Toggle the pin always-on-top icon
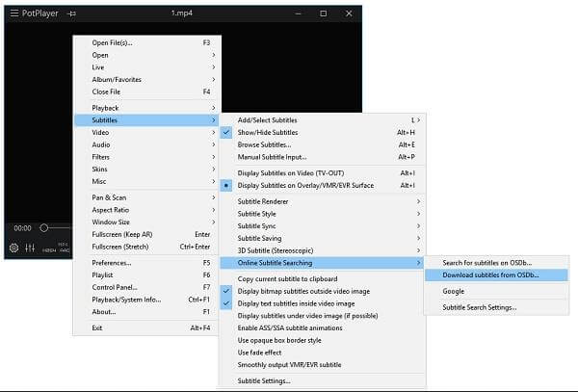 [x=72, y=13]
